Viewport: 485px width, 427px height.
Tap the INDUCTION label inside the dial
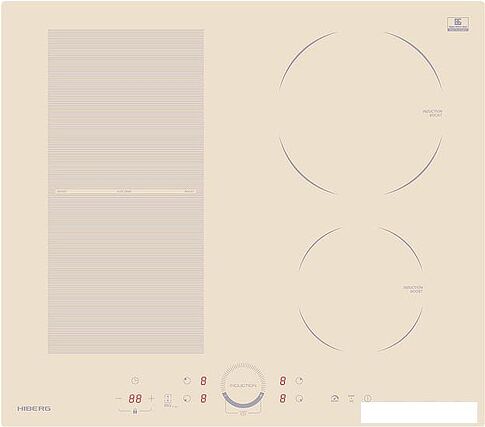point(243,385)
